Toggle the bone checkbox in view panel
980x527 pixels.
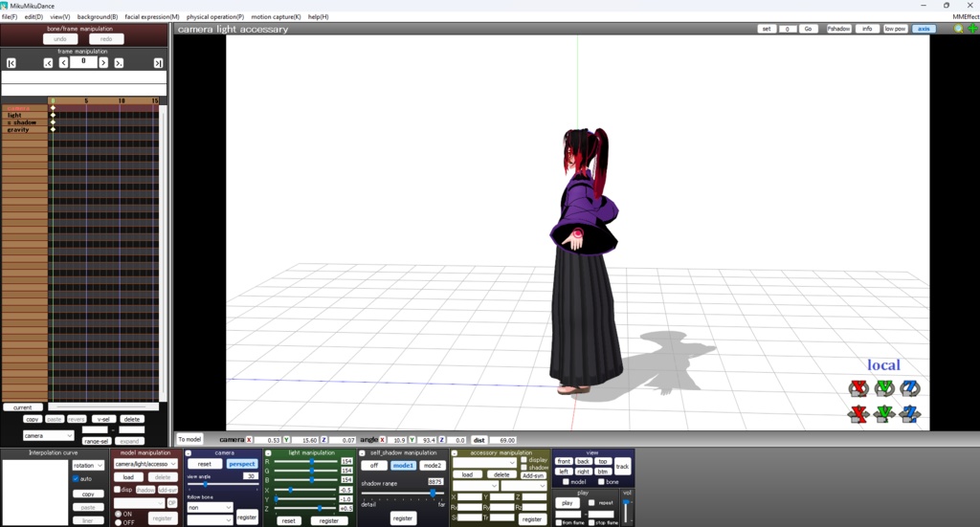tap(601, 482)
